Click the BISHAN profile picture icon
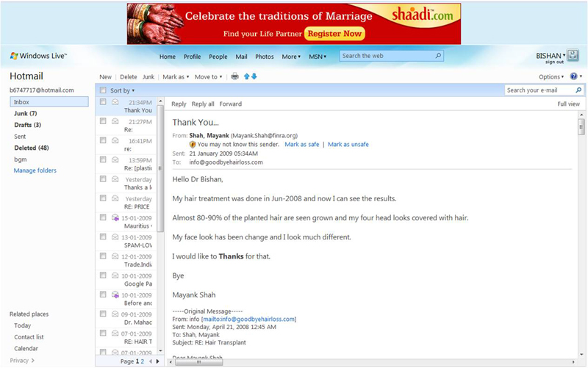Screen dimensions: 588x368 pyautogui.click(x=573, y=56)
